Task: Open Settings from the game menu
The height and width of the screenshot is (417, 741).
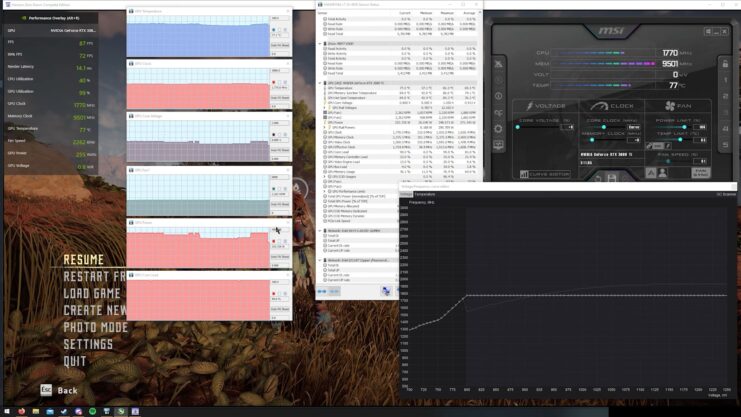Action: (88, 344)
